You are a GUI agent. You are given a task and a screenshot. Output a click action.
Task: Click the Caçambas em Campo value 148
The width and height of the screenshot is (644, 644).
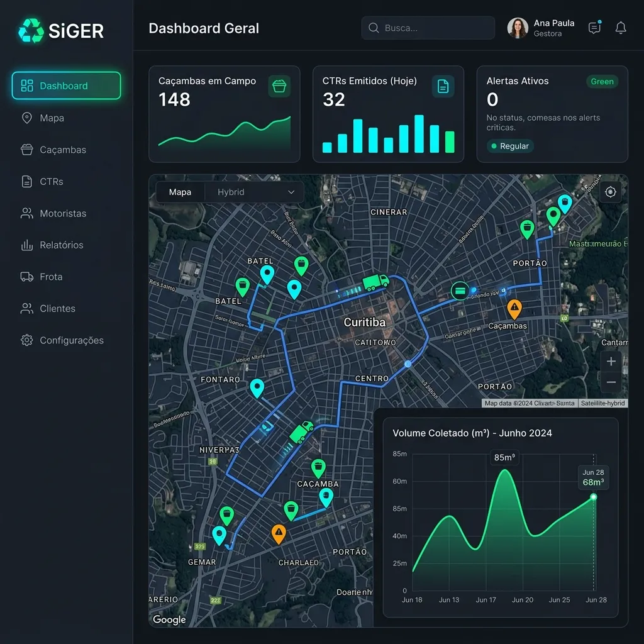(175, 99)
